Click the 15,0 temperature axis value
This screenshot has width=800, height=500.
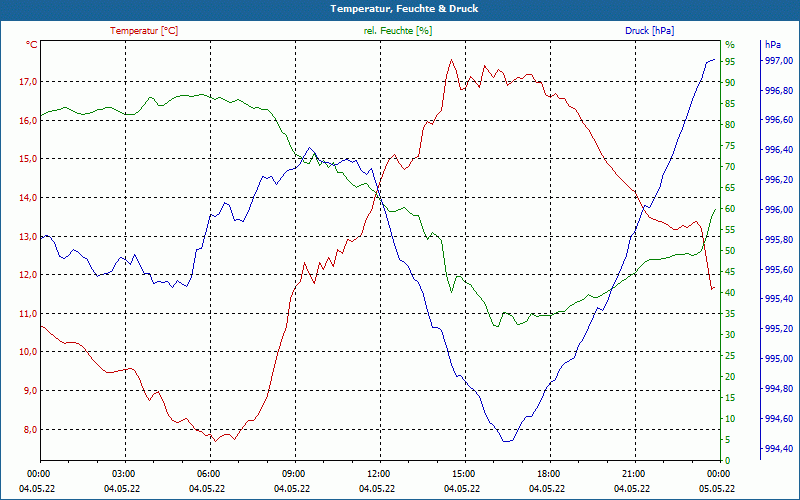tap(28, 159)
